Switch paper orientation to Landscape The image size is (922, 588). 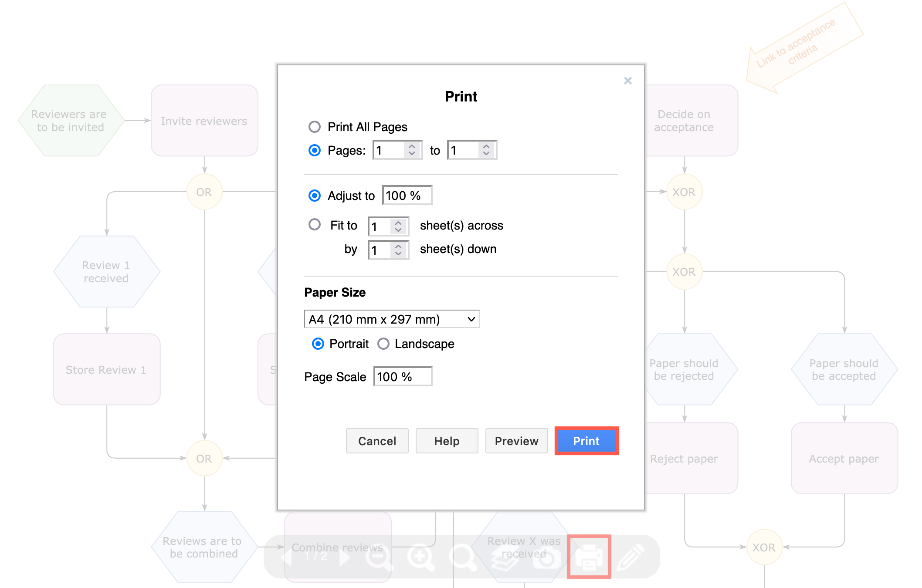point(383,344)
